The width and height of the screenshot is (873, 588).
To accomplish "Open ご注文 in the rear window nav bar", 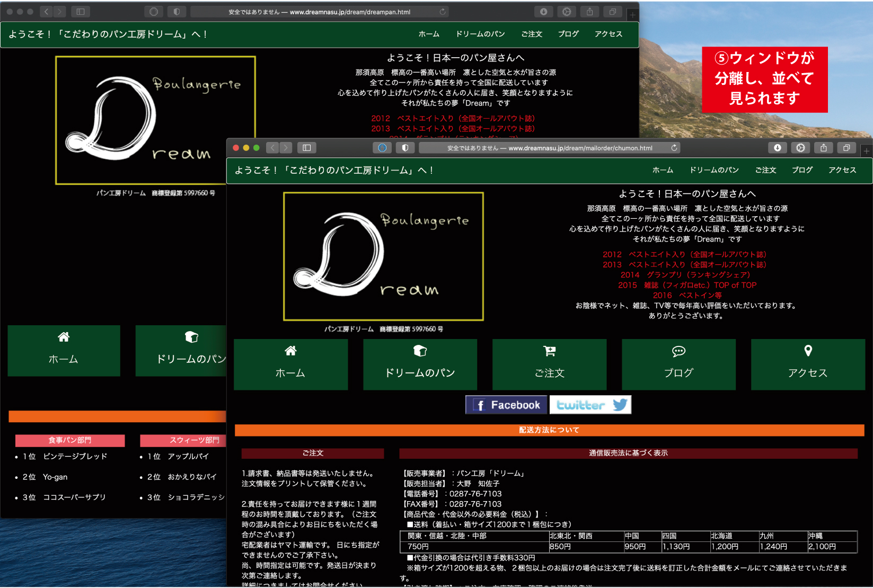I will coord(532,34).
